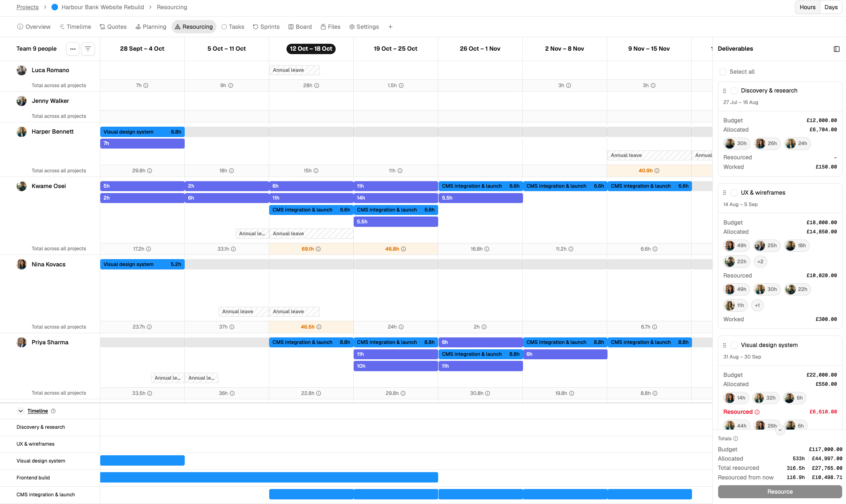Grab drag handle of Discovery & research card

pos(725,91)
